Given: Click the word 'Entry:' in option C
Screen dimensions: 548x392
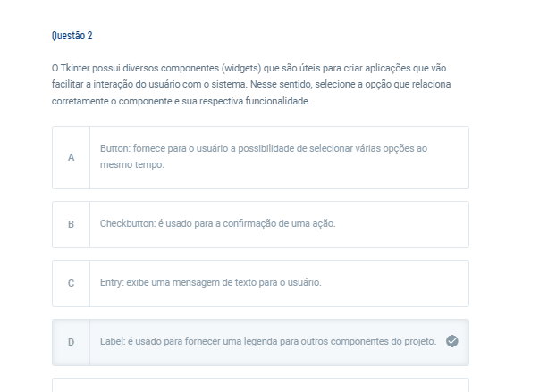Looking at the screenshot, I should [112, 282].
